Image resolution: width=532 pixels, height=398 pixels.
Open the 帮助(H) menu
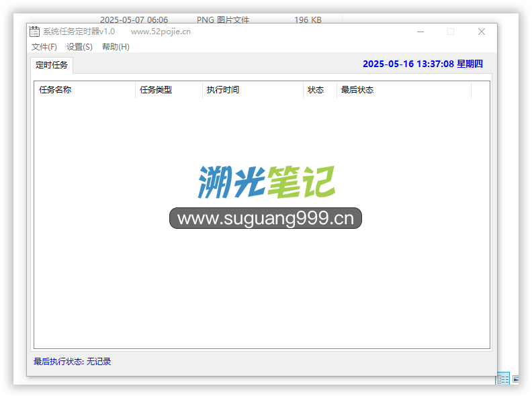click(x=116, y=47)
